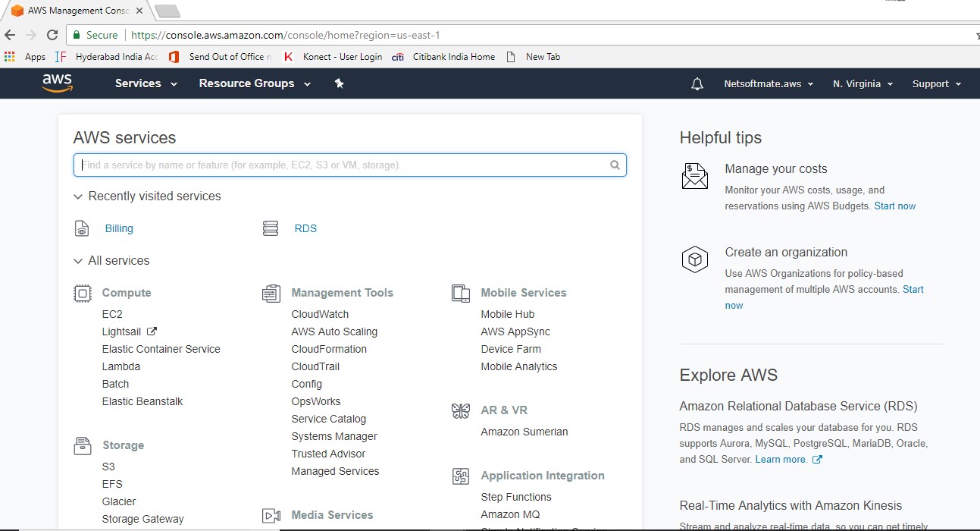Click the Storage category icon

(82, 445)
